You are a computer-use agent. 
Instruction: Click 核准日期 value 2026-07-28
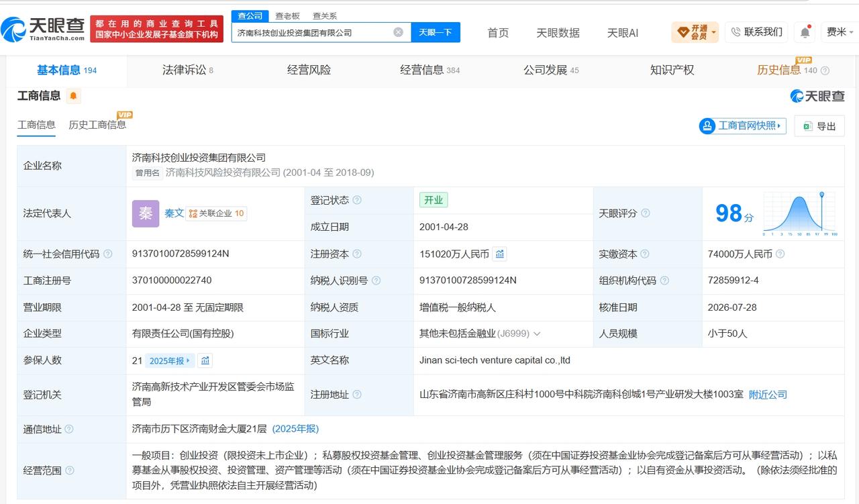tap(732, 307)
